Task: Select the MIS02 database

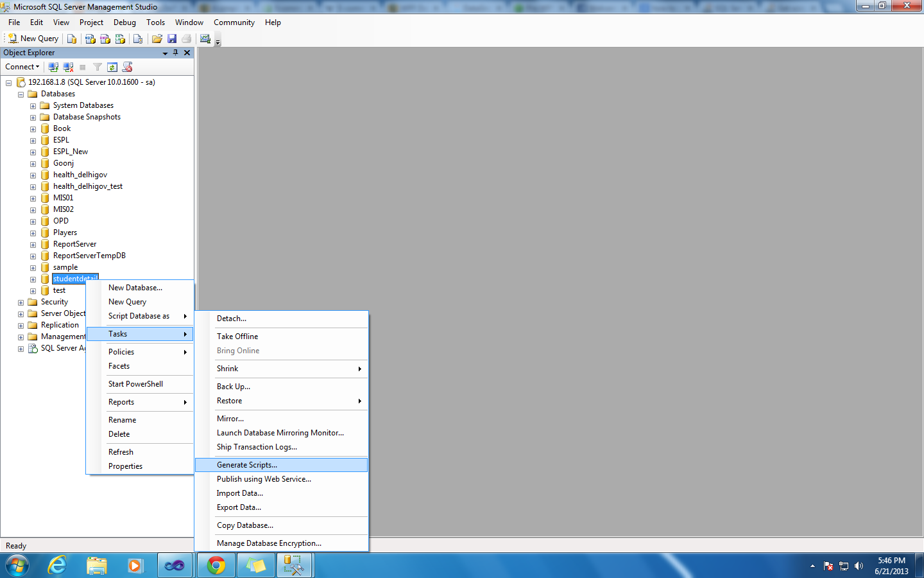Action: [x=63, y=209]
